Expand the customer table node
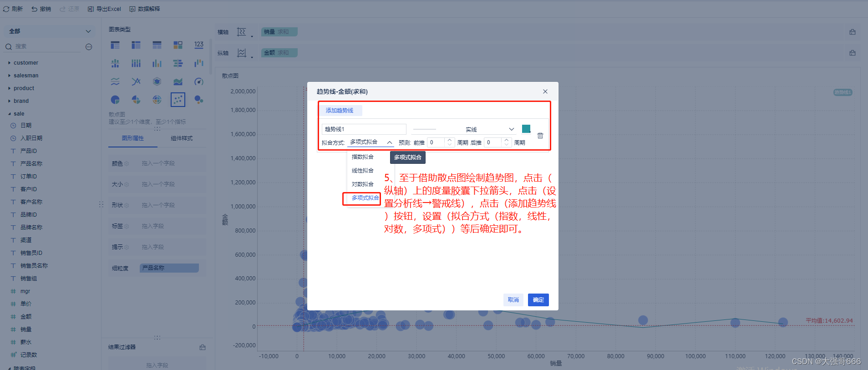This screenshot has width=868, height=370. (9, 63)
